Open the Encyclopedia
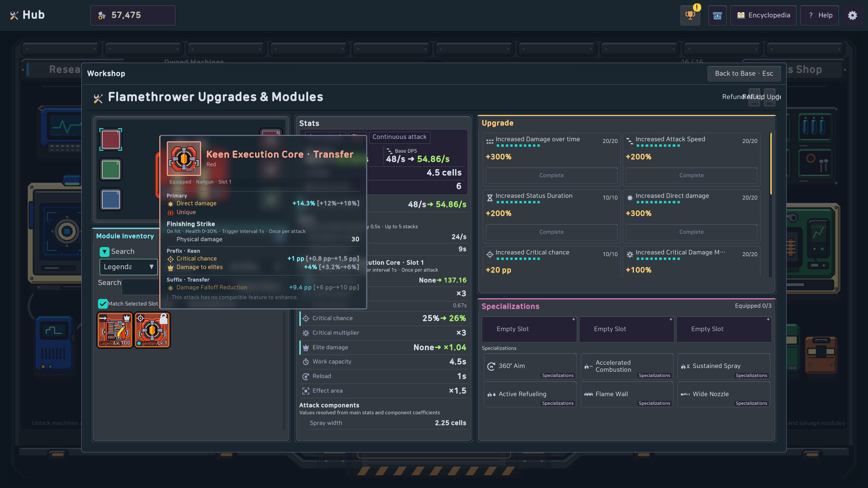 (x=763, y=15)
